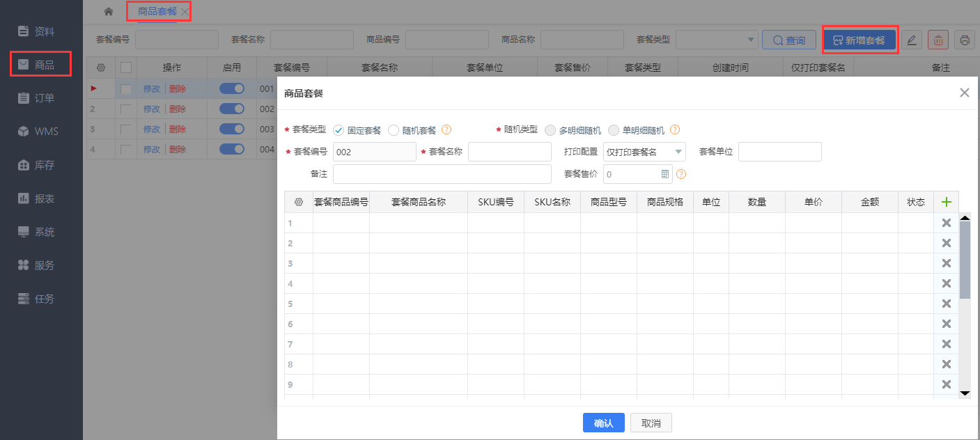Click 修改 link for row 003

(x=152, y=129)
